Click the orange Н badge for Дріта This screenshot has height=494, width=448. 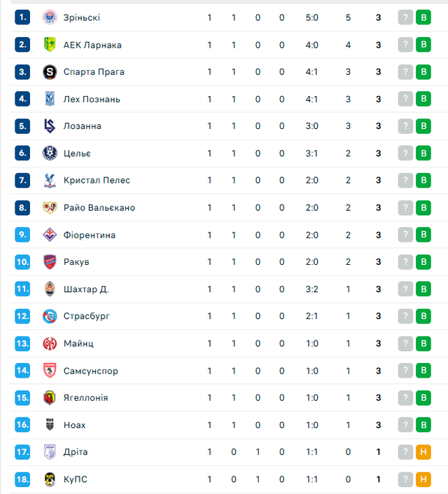click(423, 452)
